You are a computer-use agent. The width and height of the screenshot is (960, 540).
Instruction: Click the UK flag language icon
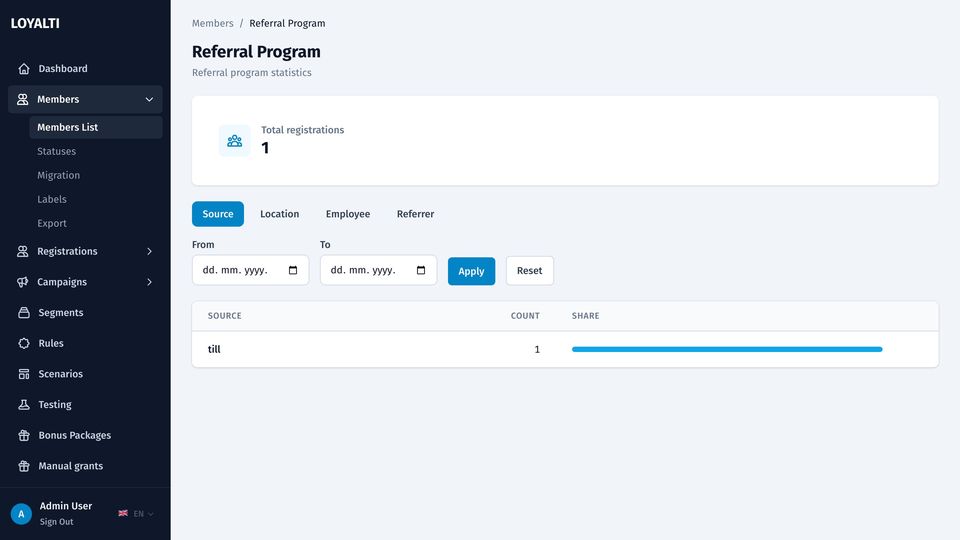pos(123,513)
